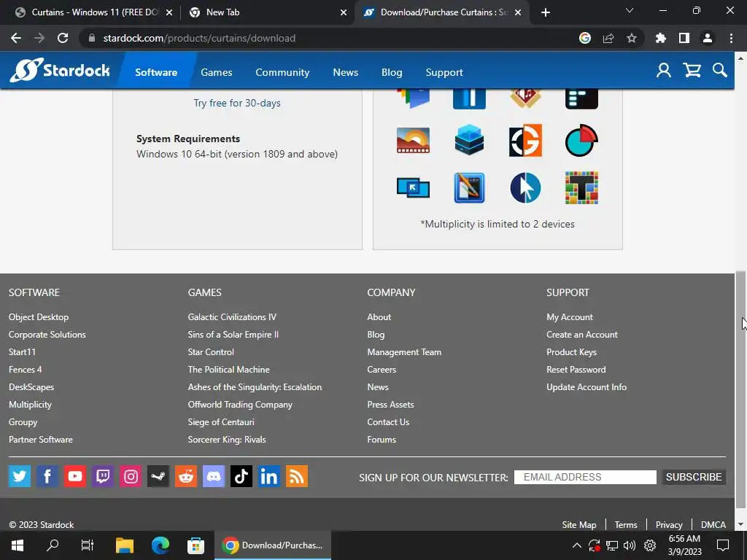This screenshot has height=560, width=747.
Task: Click the volume speaker tray icon
Action: click(x=630, y=545)
